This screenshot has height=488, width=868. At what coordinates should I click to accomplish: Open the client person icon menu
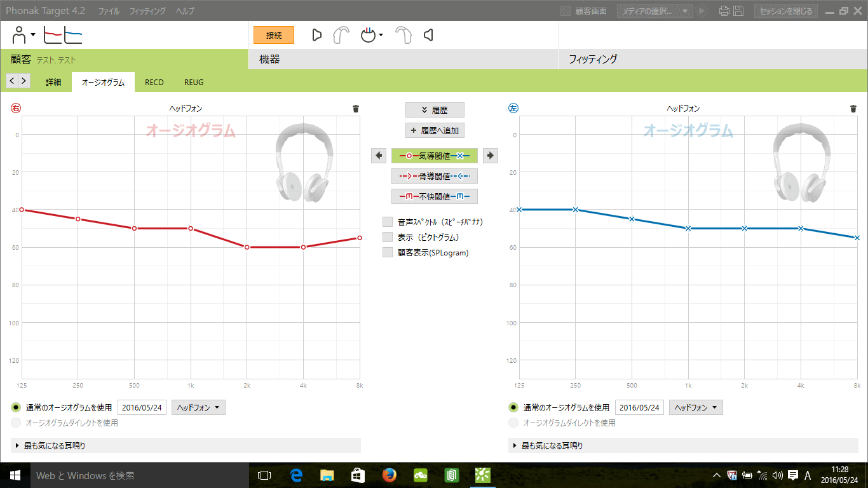tap(24, 35)
